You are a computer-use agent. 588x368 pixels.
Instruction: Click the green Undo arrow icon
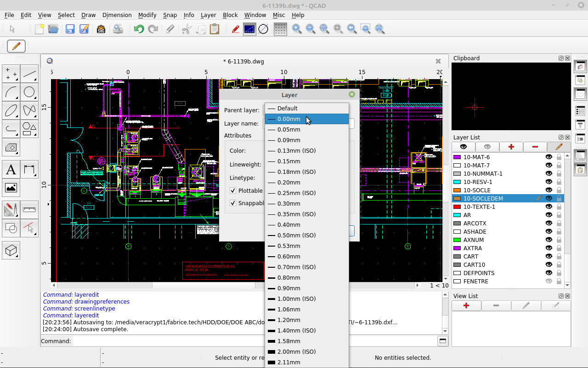coord(139,29)
